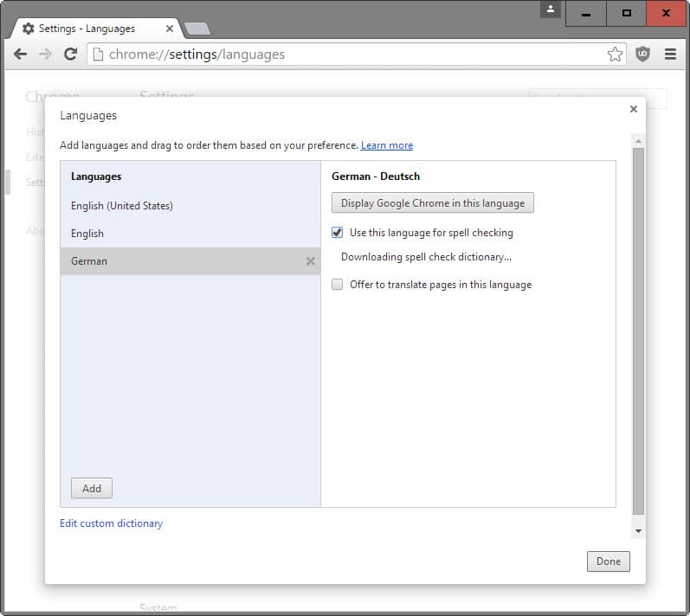Open the Learn more link
The image size is (690, 616).
tap(387, 145)
